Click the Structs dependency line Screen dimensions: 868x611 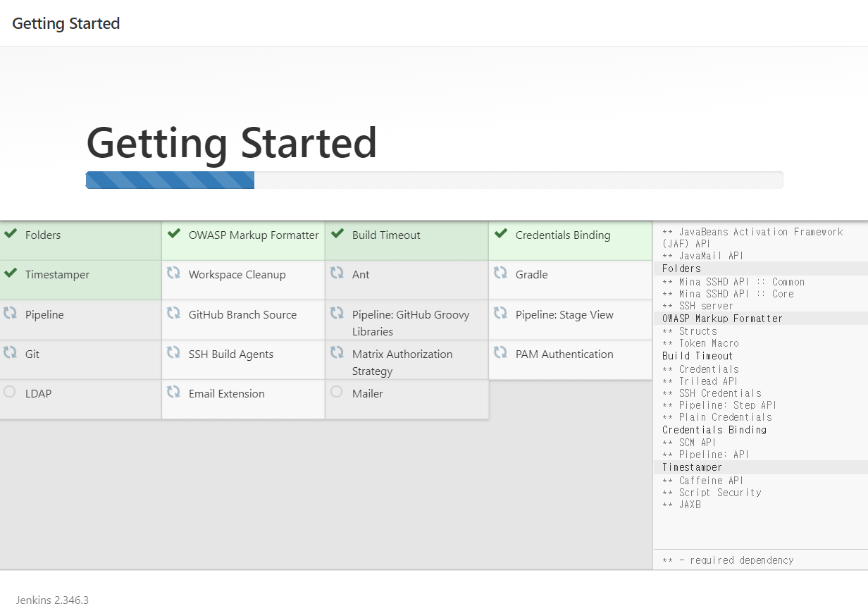tap(690, 331)
